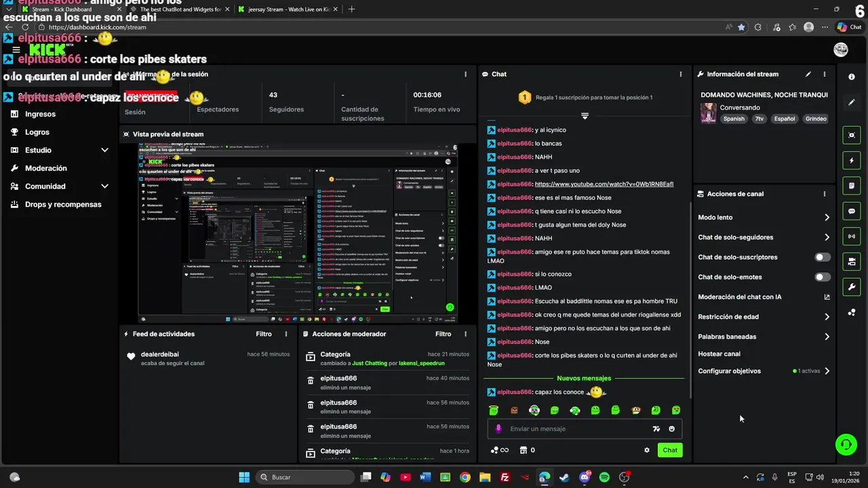Toggle the hamburger navigation menu
The width and height of the screenshot is (868, 488).
[x=16, y=49]
